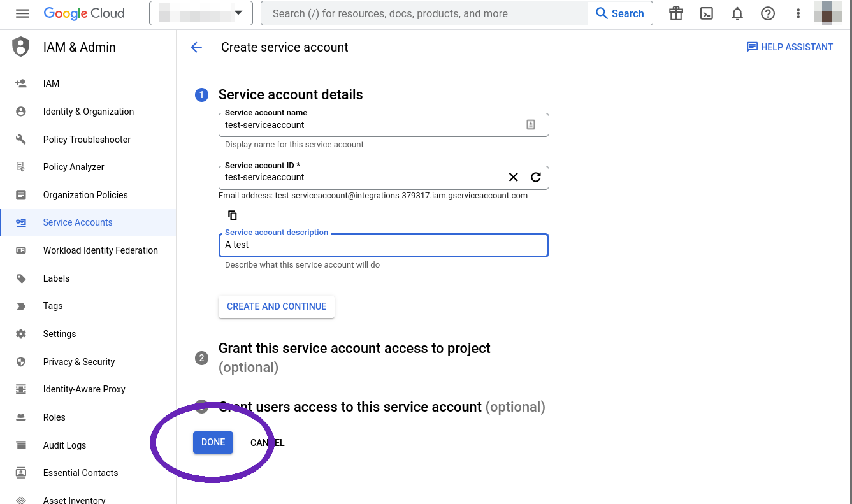
Task: Open the free trial gift offer
Action: pyautogui.click(x=675, y=13)
